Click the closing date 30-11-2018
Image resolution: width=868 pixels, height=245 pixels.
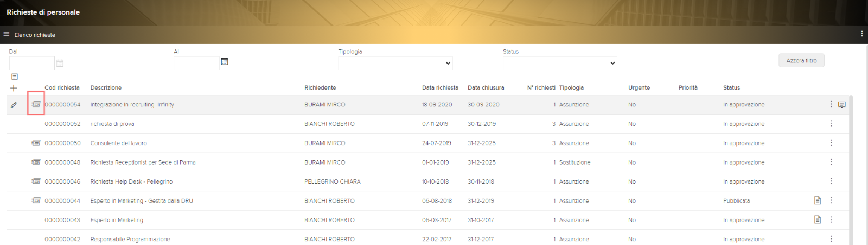pos(481,181)
